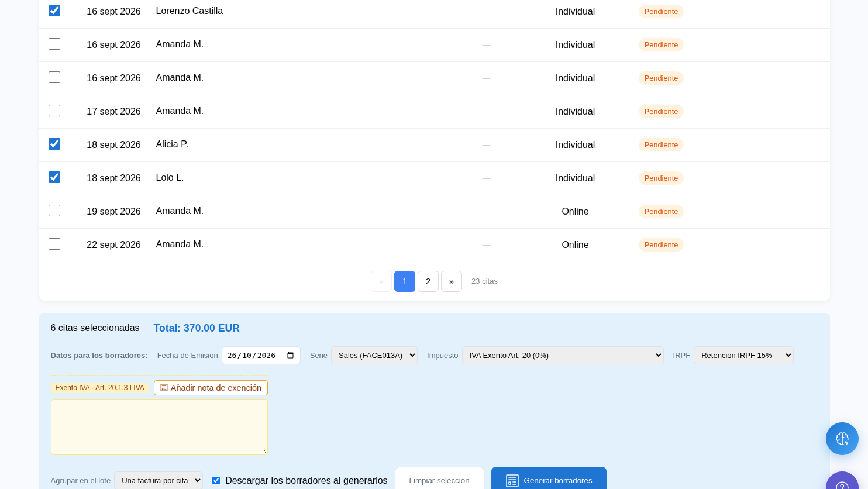
Task: Click the calendar icon in Fecha de Emision
Action: click(x=291, y=356)
